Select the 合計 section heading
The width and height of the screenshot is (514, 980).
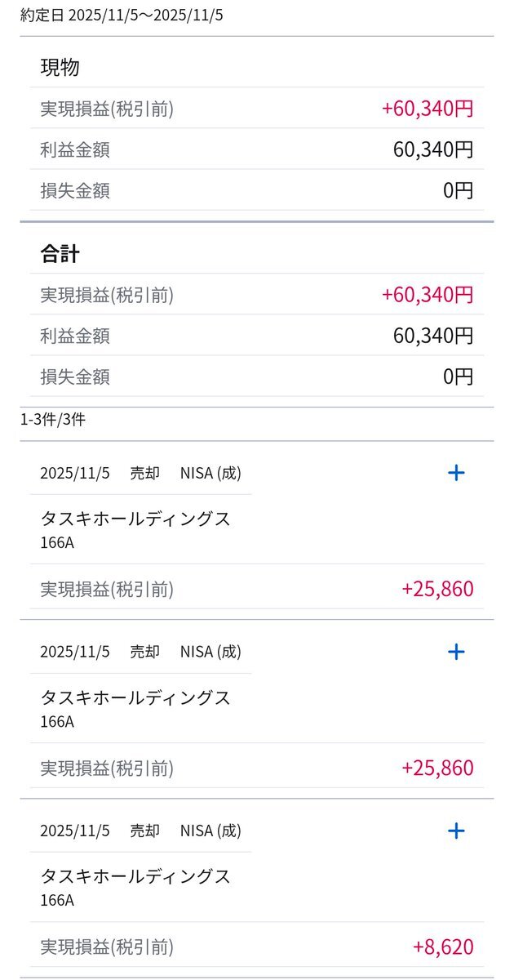point(60,254)
